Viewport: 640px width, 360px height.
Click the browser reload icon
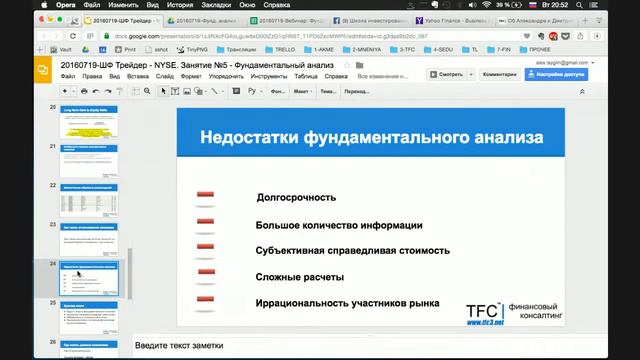pos(73,36)
